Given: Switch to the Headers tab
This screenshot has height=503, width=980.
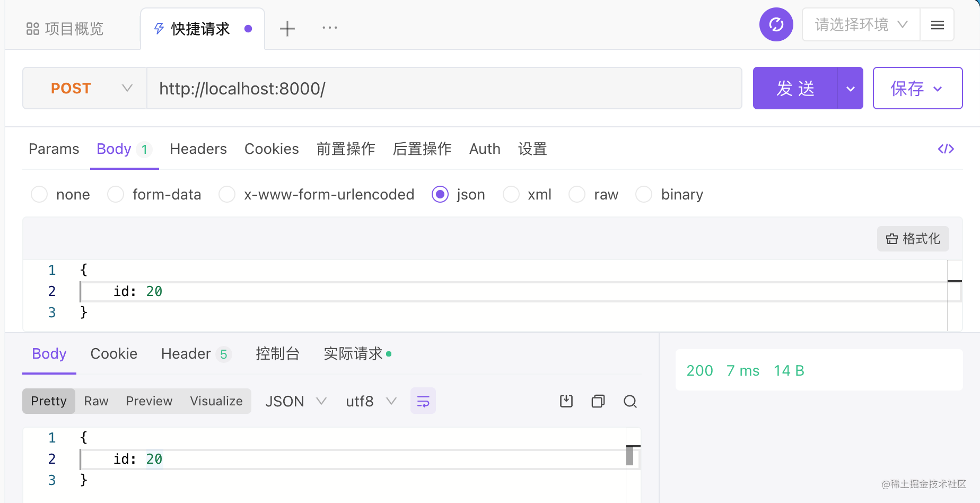Looking at the screenshot, I should pyautogui.click(x=198, y=149).
